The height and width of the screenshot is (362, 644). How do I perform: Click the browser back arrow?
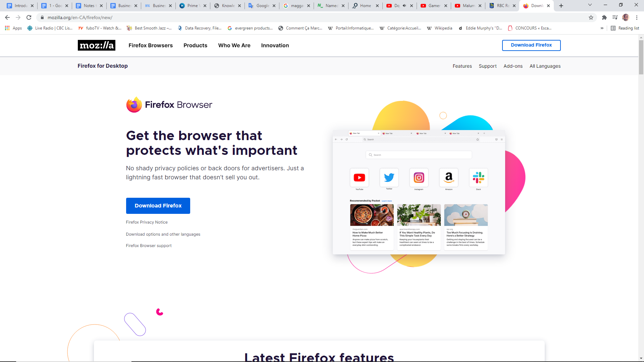[7, 17]
